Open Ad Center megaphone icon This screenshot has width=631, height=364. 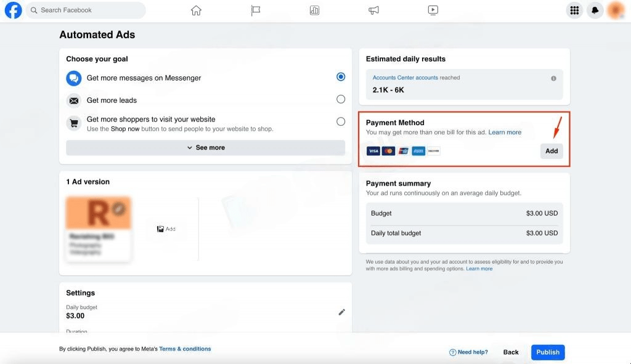[x=374, y=10]
